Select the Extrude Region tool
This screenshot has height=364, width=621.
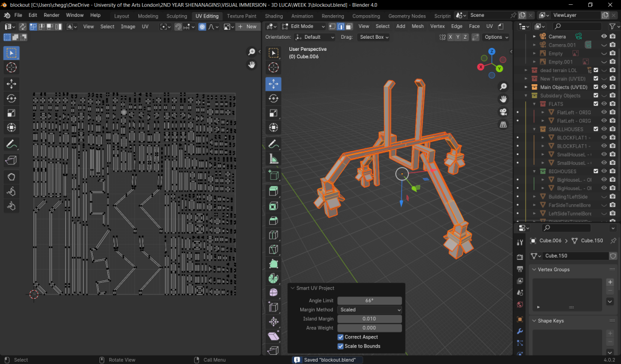[274, 191]
